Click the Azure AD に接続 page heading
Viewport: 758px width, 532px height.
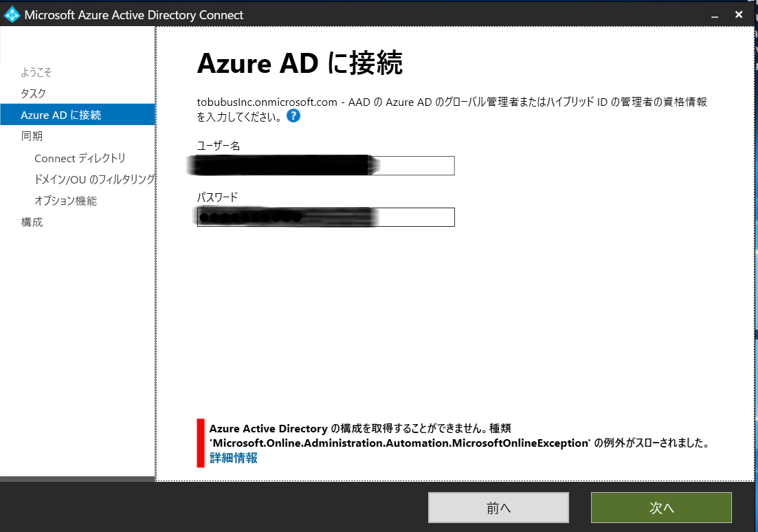(x=300, y=63)
